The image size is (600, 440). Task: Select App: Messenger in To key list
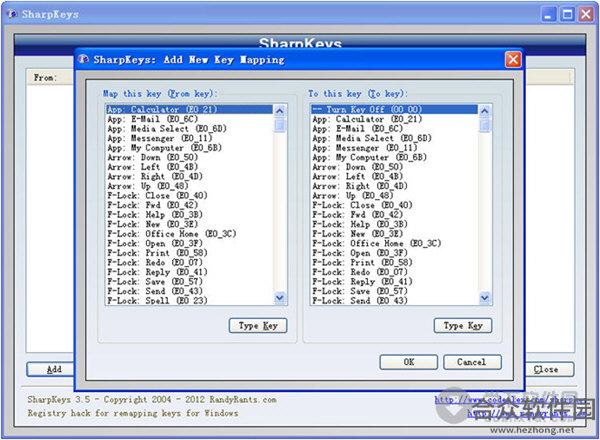click(395, 148)
